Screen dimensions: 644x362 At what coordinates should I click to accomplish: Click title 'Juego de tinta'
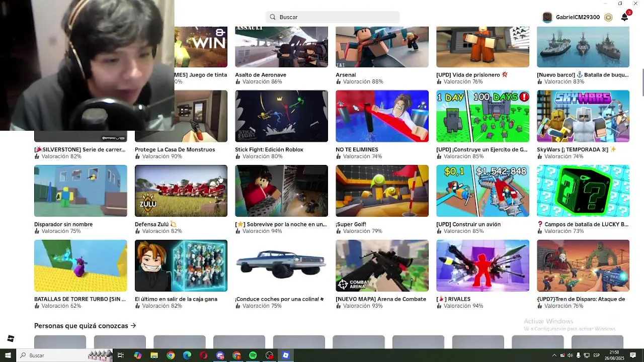201,75
